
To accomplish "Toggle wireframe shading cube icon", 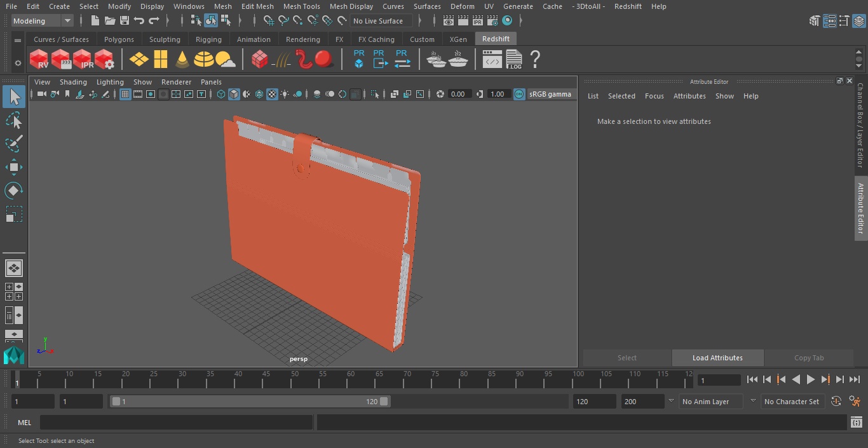I will click(221, 94).
